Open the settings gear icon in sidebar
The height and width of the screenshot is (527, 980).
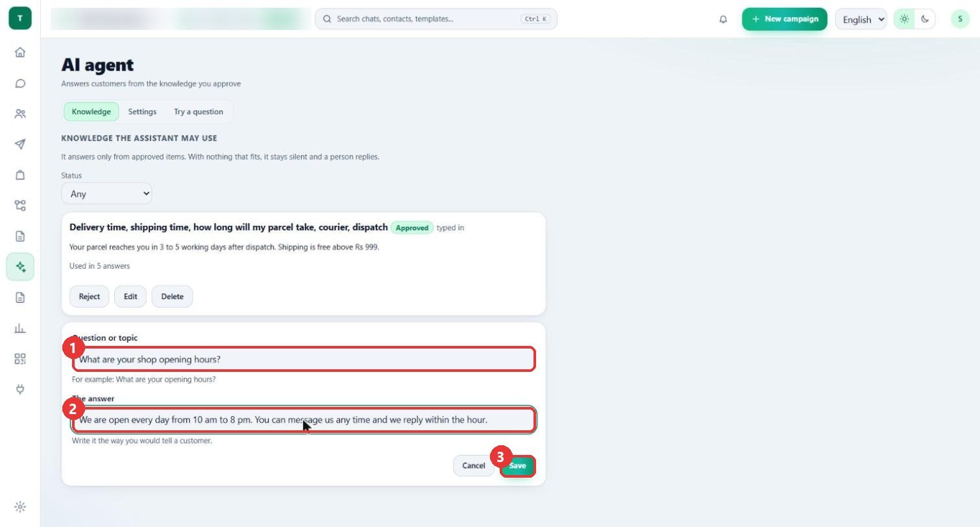[20, 507]
